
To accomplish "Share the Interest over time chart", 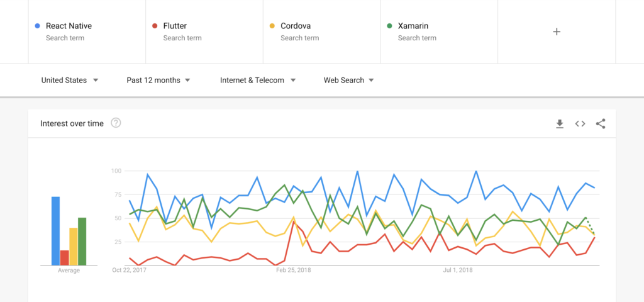I will click(x=601, y=124).
